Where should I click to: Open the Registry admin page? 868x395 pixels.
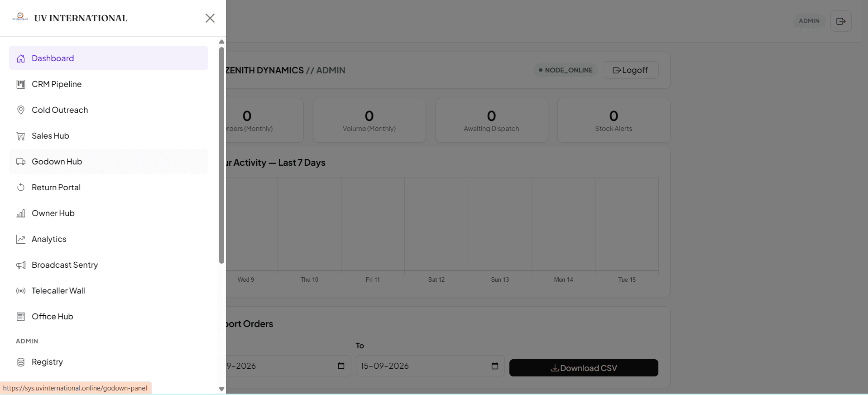point(109,362)
